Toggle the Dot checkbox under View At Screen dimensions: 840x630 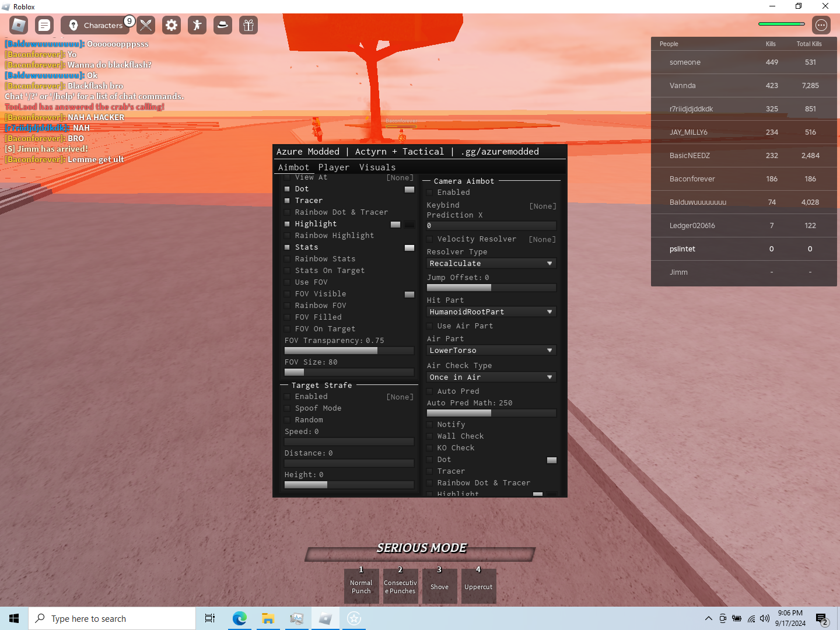coord(287,189)
